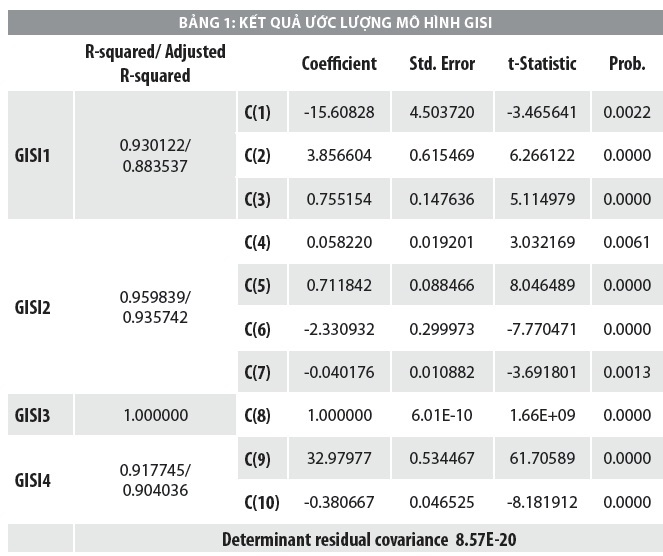The width and height of the screenshot is (663, 556).
Task: Select the R-squared value 0.930122/0.883537
Action: 155,155
